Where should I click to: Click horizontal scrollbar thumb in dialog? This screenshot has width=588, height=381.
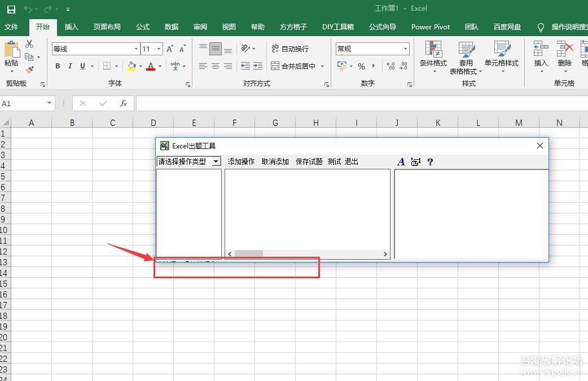click(x=249, y=254)
